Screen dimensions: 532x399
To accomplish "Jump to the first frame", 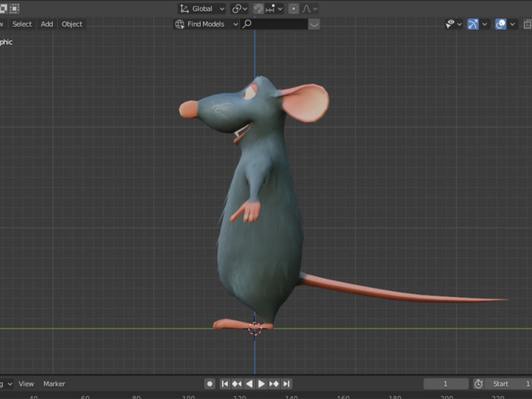I will coord(225,384).
